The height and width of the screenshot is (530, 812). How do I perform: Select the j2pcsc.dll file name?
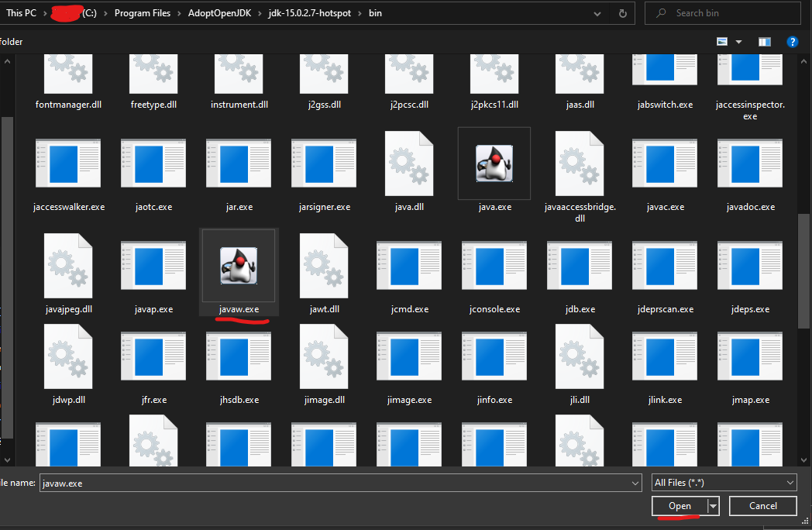pos(409,105)
